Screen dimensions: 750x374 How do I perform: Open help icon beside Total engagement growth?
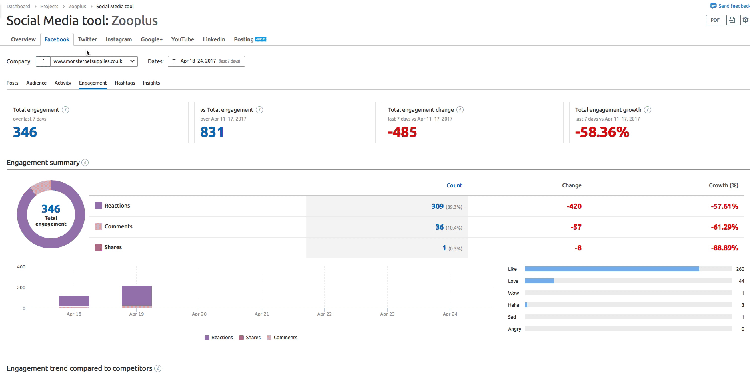[x=648, y=110]
